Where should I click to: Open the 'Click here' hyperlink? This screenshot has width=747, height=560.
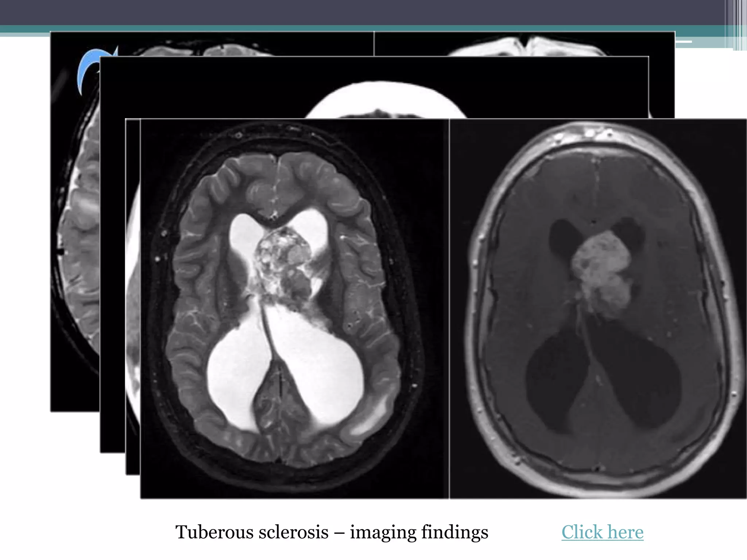tap(602, 532)
